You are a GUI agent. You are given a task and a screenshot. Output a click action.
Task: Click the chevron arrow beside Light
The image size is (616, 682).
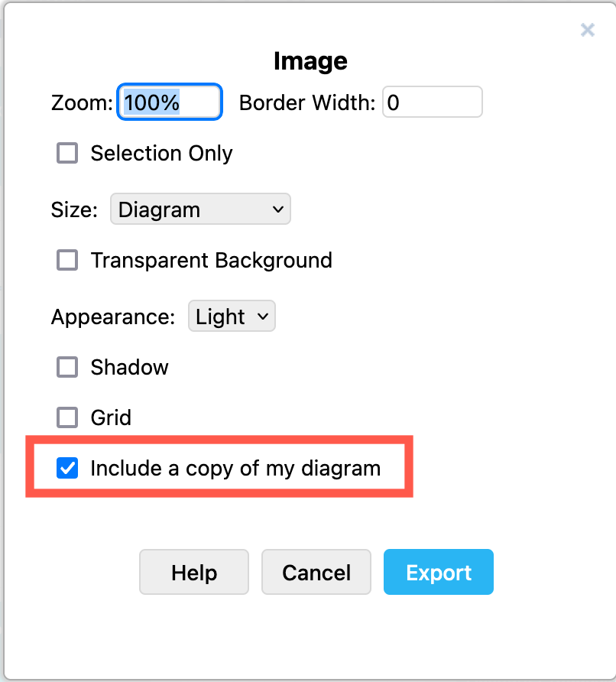[x=263, y=317]
